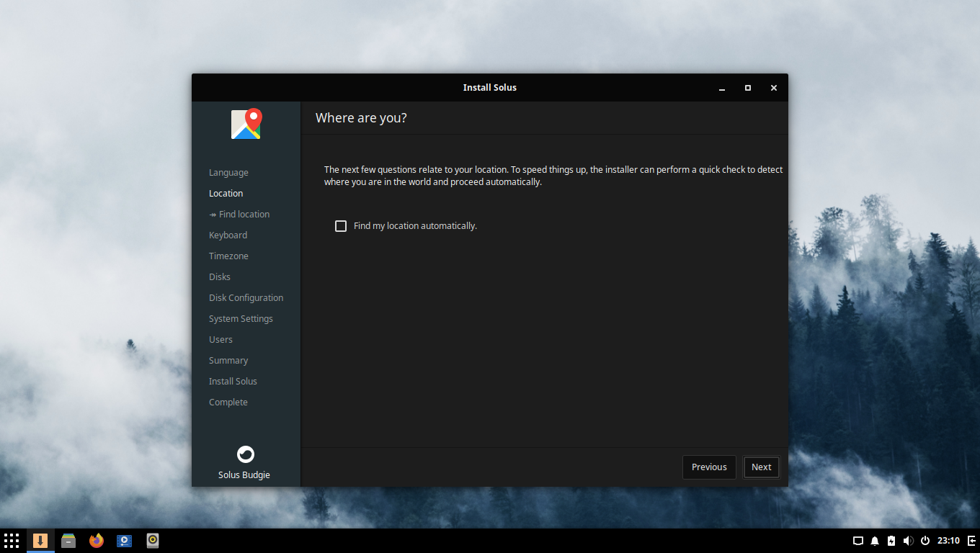
Task: Open the Raven sidebar toggle icon
Action: pyautogui.click(x=971, y=541)
